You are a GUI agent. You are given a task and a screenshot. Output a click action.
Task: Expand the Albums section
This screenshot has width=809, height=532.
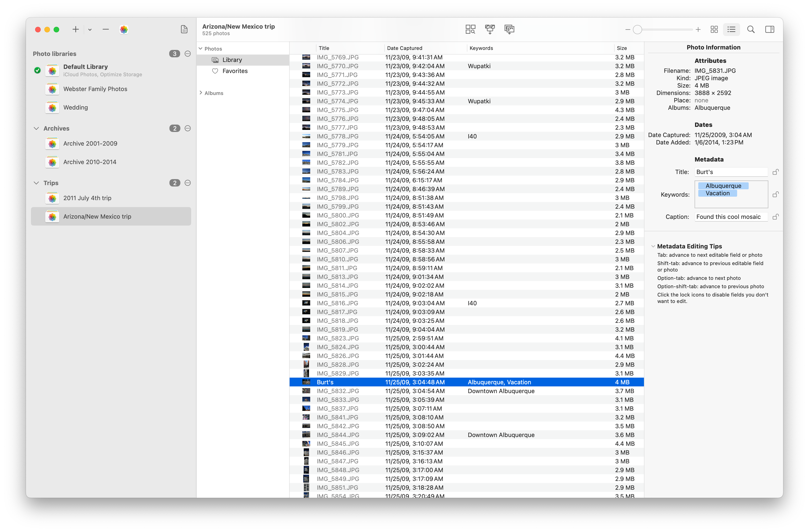(x=201, y=93)
